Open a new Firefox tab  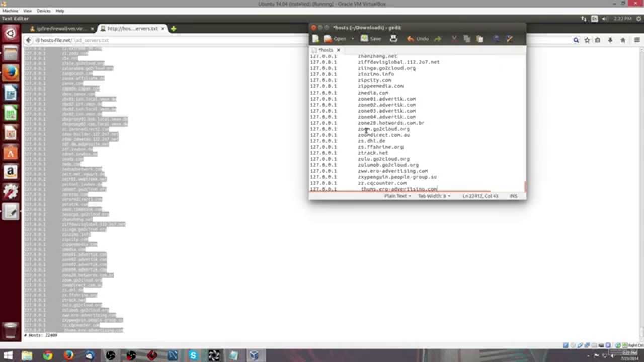click(174, 29)
